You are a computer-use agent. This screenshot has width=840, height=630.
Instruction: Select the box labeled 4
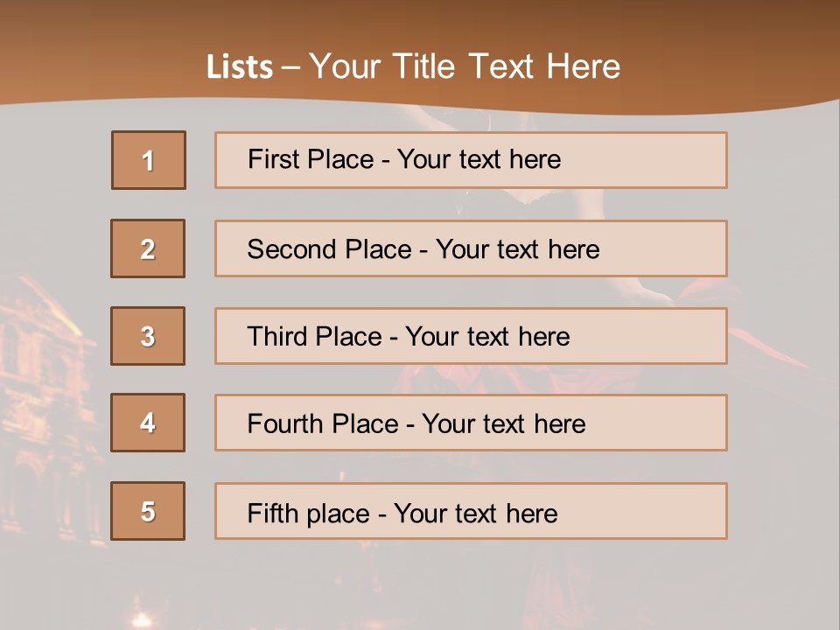point(148,423)
